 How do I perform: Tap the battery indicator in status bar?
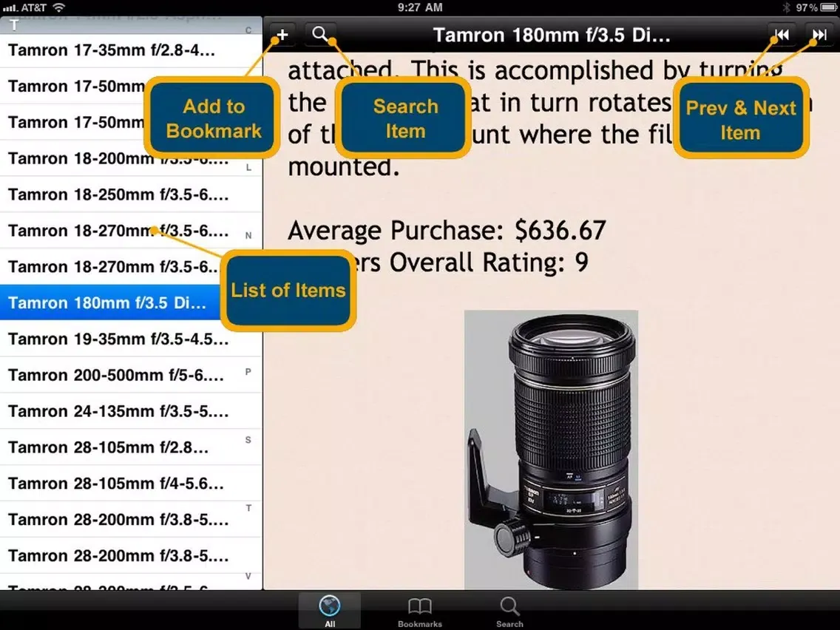point(828,7)
